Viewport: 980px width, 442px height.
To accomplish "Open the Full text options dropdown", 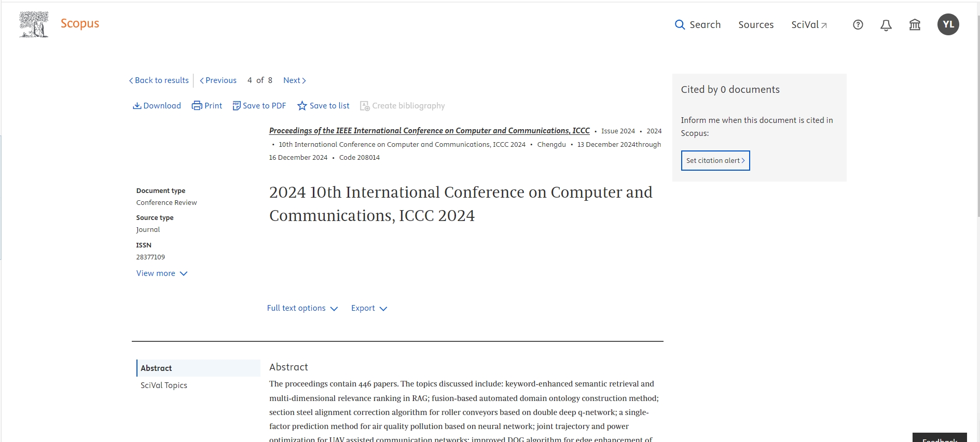I will pyautogui.click(x=302, y=308).
